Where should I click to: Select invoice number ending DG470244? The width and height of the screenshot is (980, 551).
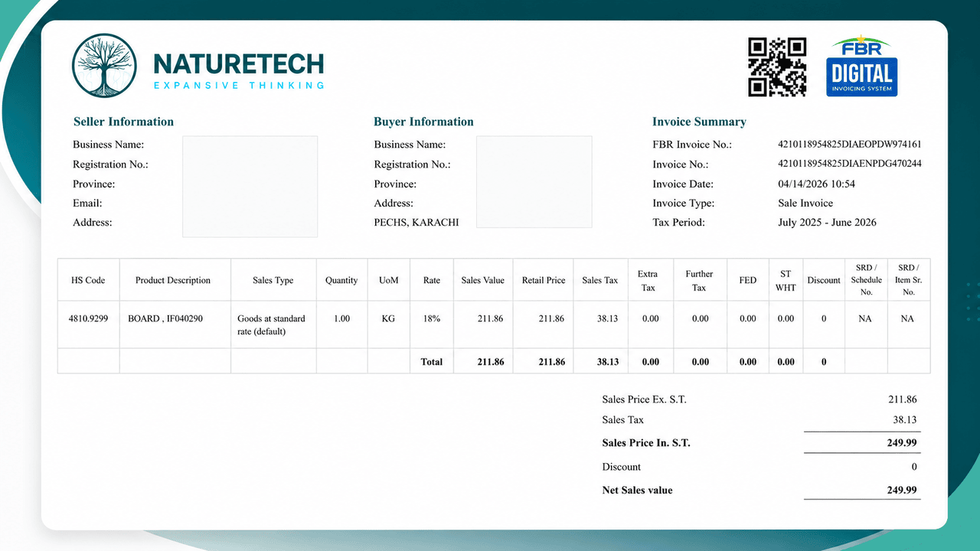click(850, 164)
